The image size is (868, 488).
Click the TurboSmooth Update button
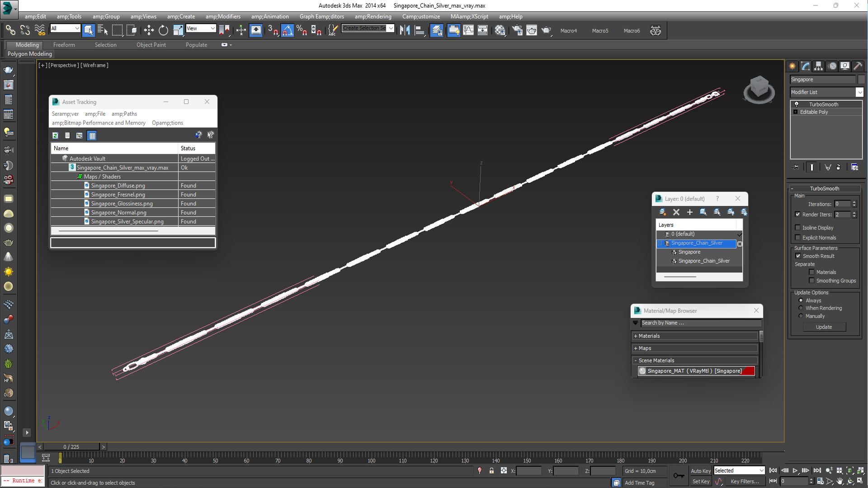point(824,327)
